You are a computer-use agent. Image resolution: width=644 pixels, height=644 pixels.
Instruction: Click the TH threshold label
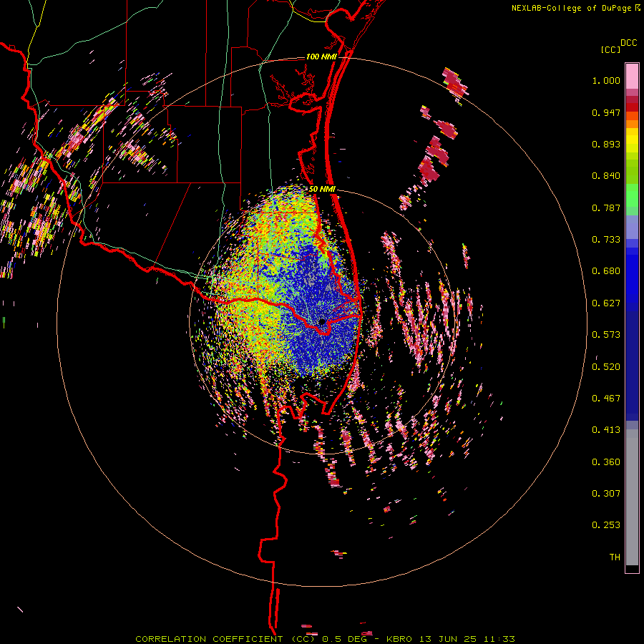pos(615,557)
